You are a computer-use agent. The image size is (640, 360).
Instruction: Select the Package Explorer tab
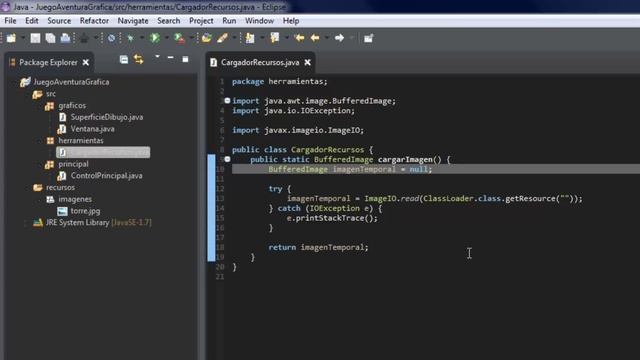(x=48, y=62)
